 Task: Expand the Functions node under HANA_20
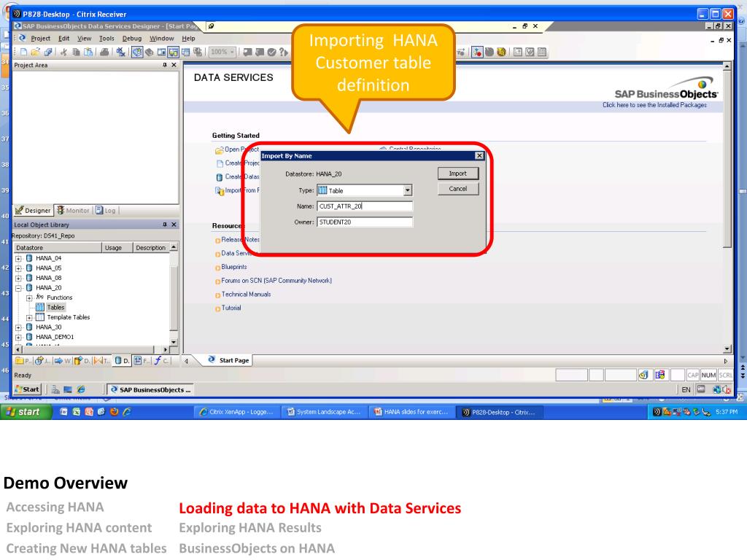tap(29, 298)
